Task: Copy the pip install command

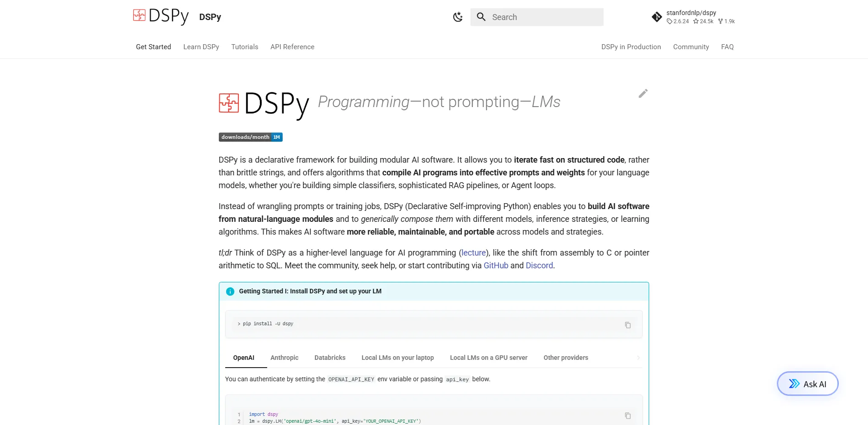Action: 628,325
